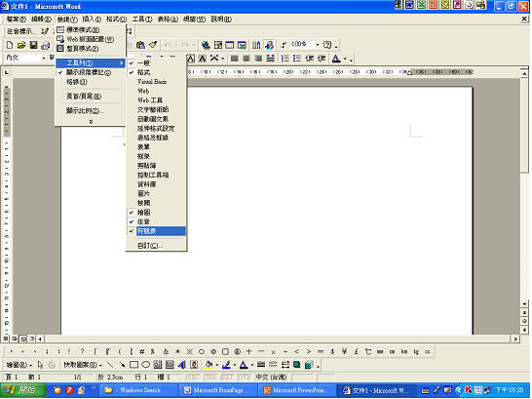Uncheck the 一般 toolbar option
The image size is (532, 399).
156,62
